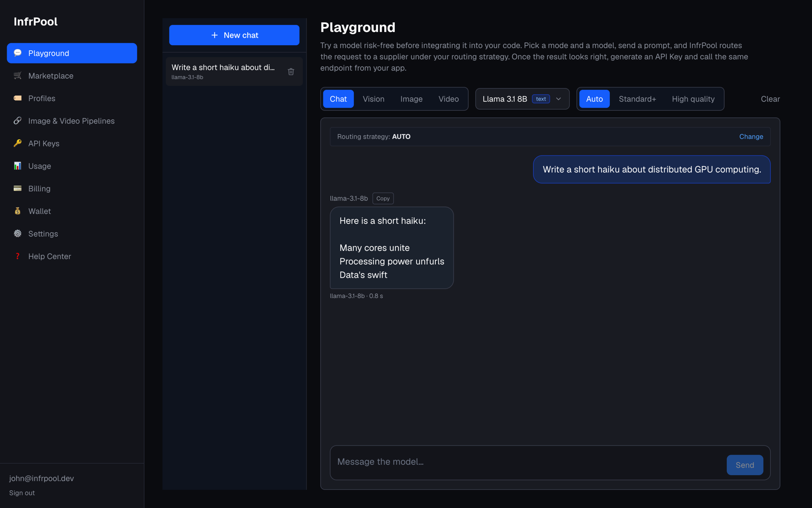Change the routing strategy

pyautogui.click(x=751, y=137)
